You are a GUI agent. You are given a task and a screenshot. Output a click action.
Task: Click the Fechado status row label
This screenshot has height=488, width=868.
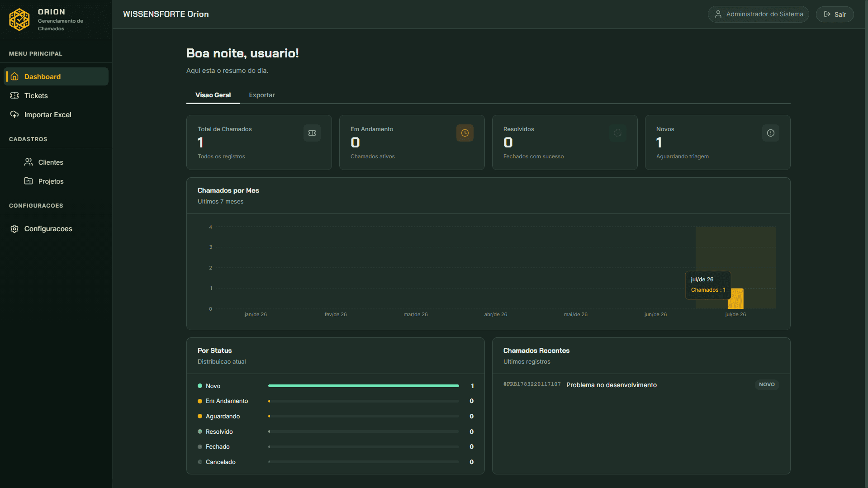pos(218,446)
